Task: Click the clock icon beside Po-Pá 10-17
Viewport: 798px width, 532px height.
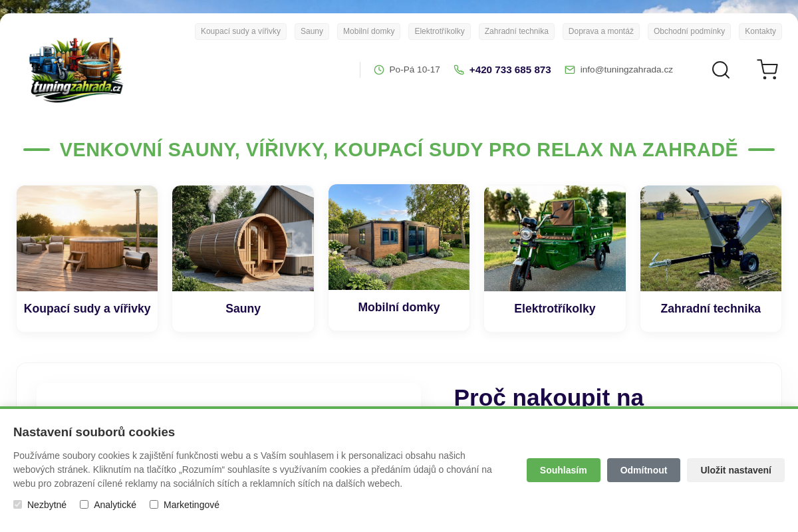Action: 379,70
